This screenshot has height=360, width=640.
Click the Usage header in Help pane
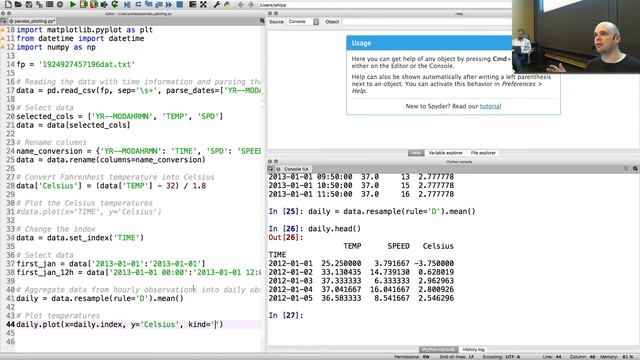(429, 43)
